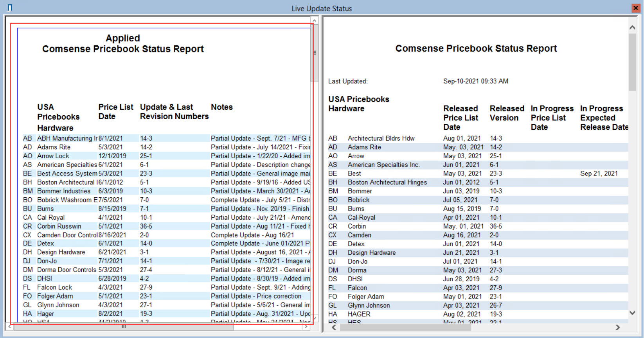Click released version '26-7' for Glynn Johnson
The width and height of the screenshot is (644, 338).
pyautogui.click(x=496, y=306)
